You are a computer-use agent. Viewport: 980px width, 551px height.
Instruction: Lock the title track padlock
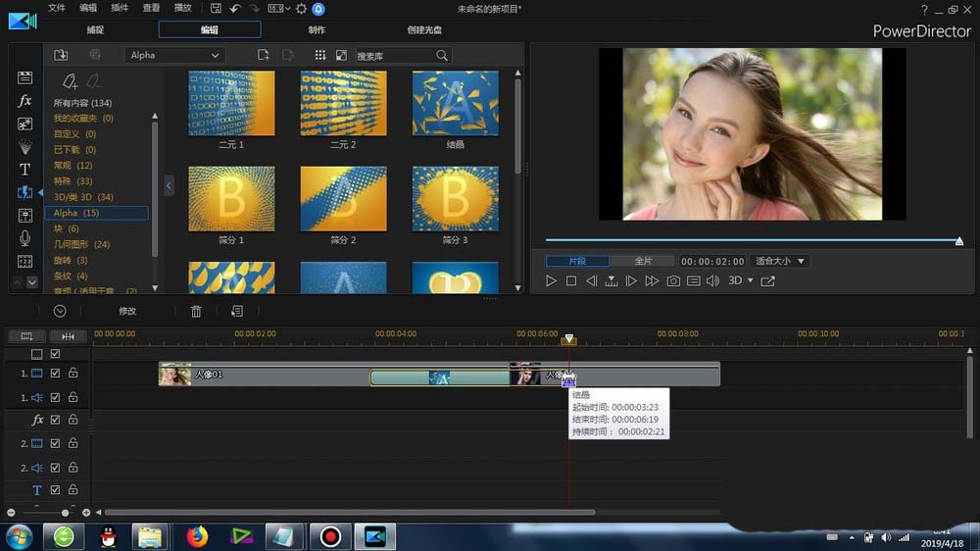point(73,490)
